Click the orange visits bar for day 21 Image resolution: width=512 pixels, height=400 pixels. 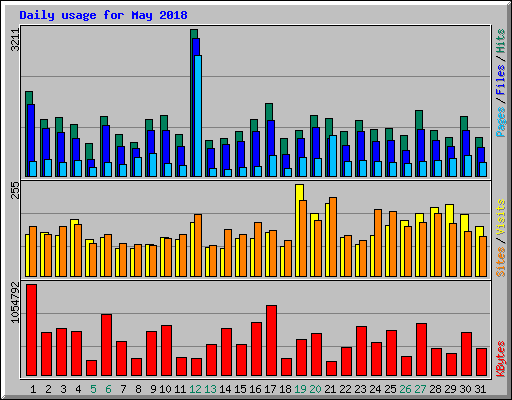[x=333, y=237]
